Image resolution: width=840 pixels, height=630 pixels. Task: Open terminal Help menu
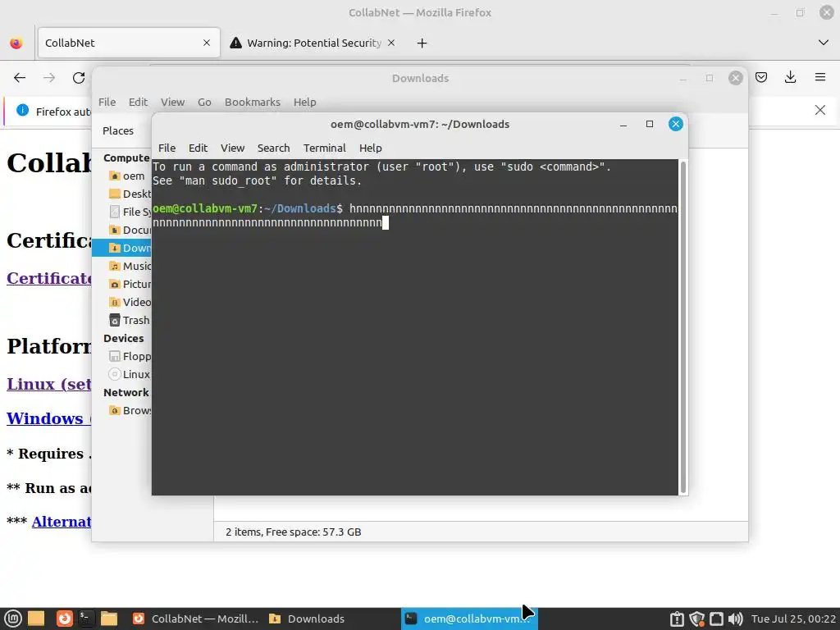pyautogui.click(x=370, y=148)
